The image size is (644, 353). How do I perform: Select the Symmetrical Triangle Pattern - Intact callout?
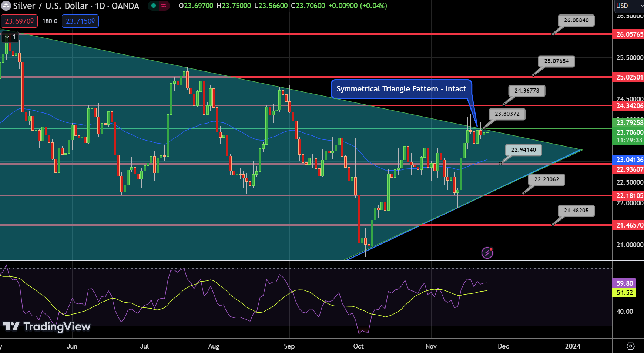[401, 89]
